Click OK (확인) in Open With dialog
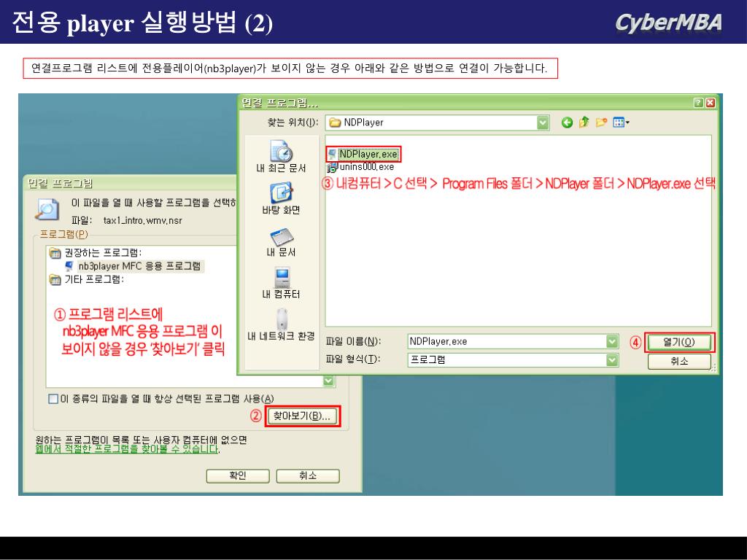Screen dimensions: 747x560 click(x=238, y=475)
